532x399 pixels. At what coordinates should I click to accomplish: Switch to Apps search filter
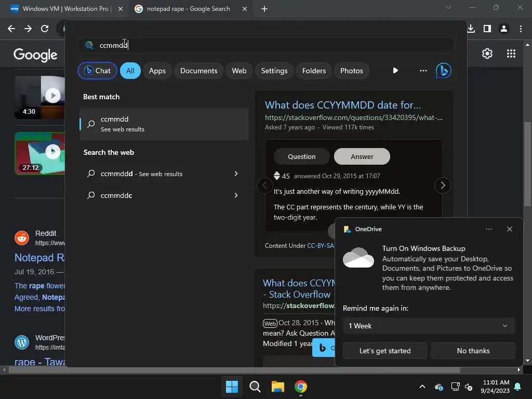157,71
